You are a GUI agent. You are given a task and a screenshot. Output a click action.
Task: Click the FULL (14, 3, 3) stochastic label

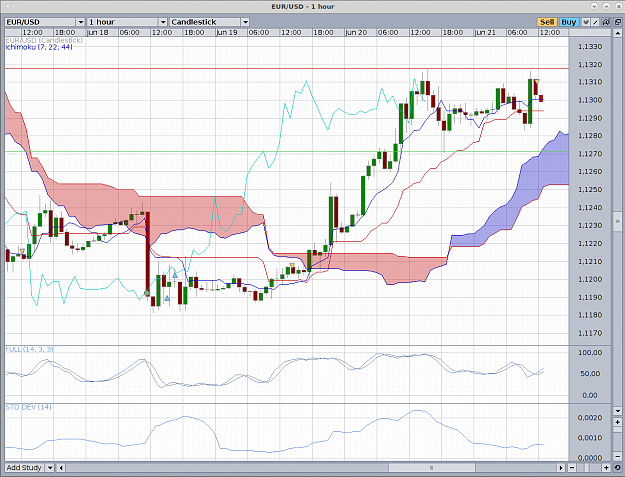(29, 349)
